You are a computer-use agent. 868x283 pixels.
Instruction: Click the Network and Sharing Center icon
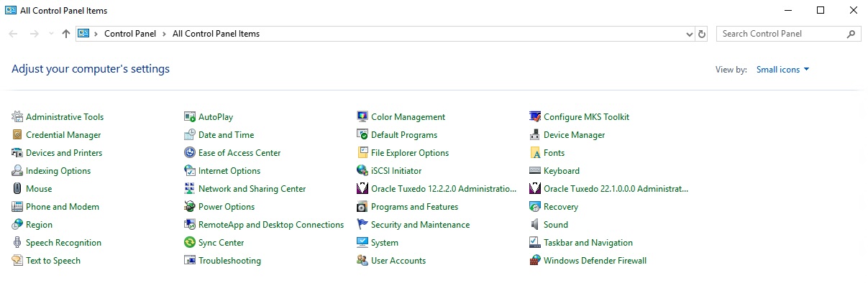tap(190, 189)
